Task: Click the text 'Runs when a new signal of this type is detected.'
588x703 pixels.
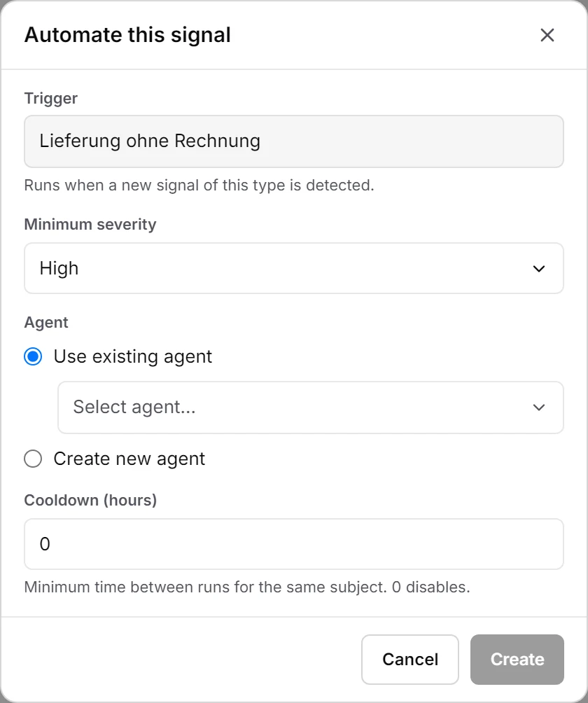Action: (199, 185)
